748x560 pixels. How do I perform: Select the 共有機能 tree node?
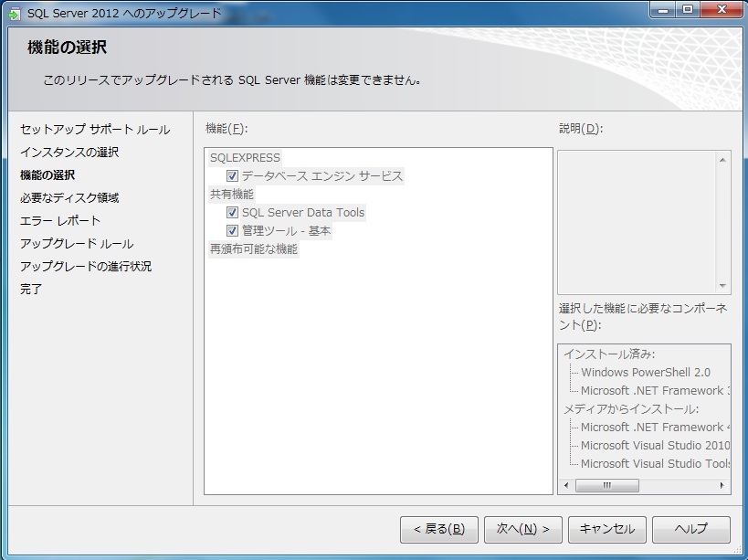tap(232, 195)
